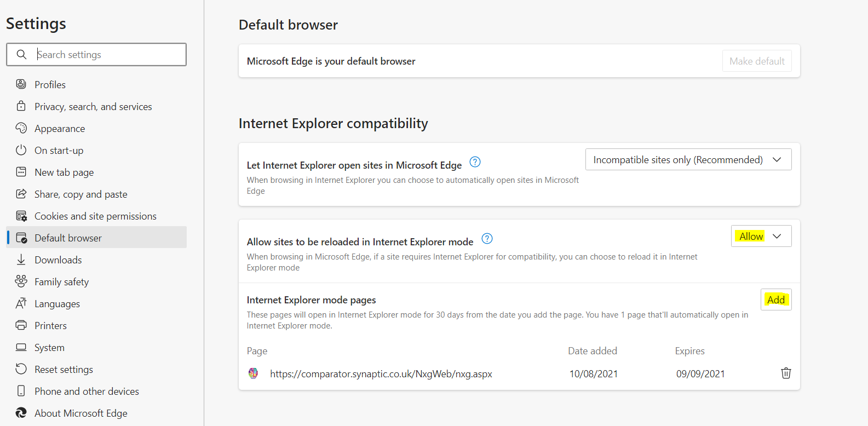
Task: Click the favicon next to the comparator.synaptic URL
Action: tap(253, 373)
